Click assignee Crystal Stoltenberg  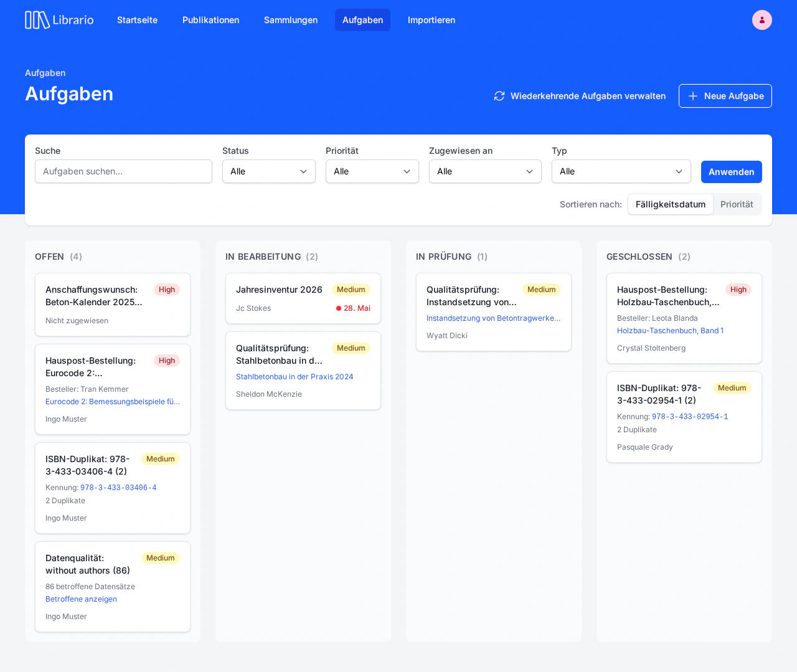pyautogui.click(x=651, y=348)
